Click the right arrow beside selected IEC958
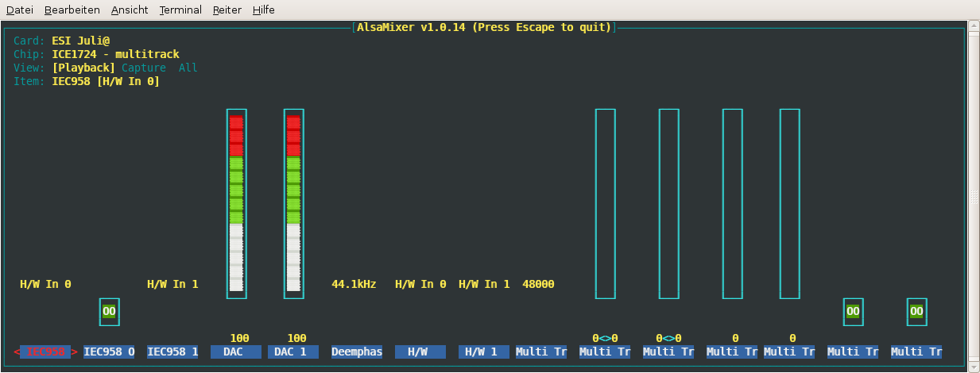The height and width of the screenshot is (373, 980). click(x=75, y=352)
